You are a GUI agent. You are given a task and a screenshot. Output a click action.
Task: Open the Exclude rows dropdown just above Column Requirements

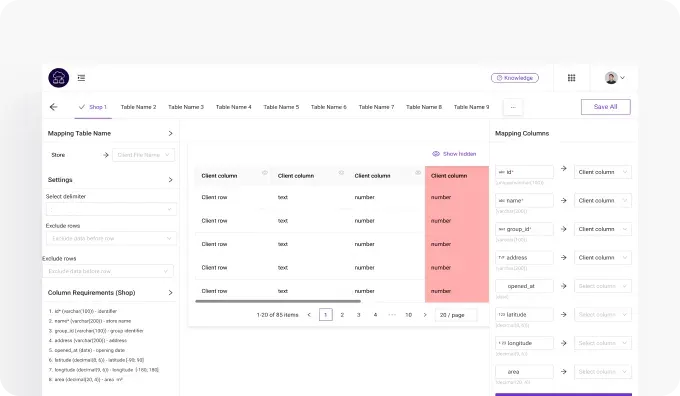[x=108, y=271]
